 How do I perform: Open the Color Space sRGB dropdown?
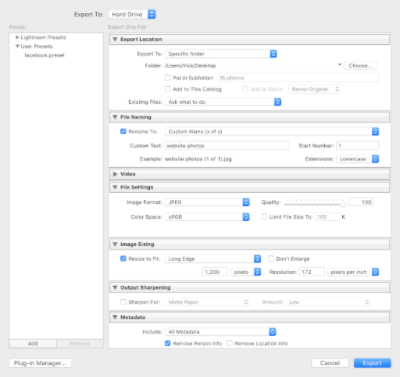click(207, 217)
